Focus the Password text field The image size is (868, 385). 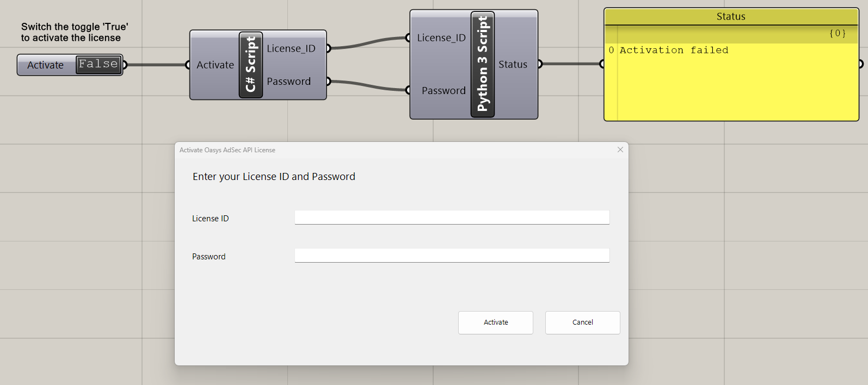[x=452, y=256]
